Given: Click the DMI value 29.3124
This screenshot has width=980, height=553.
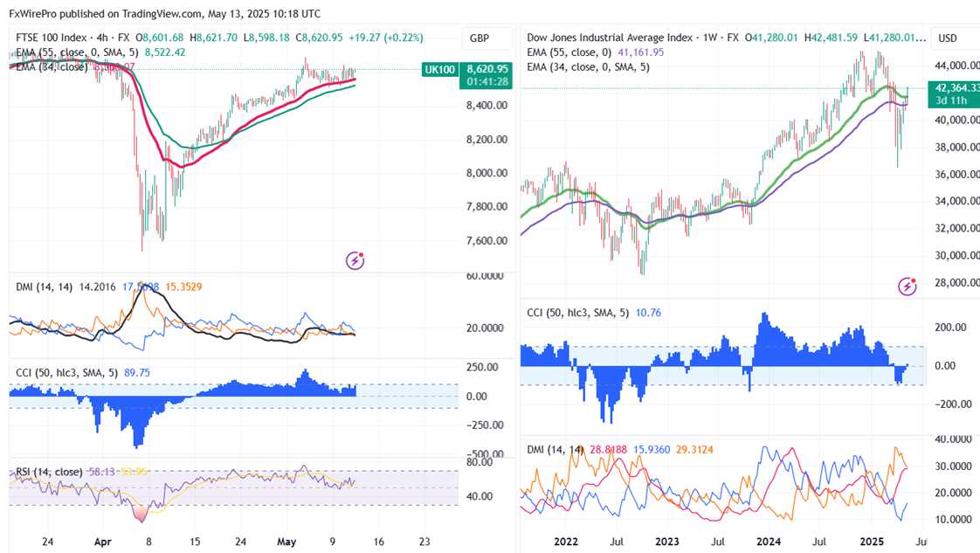Looking at the screenshot, I should click(x=695, y=449).
